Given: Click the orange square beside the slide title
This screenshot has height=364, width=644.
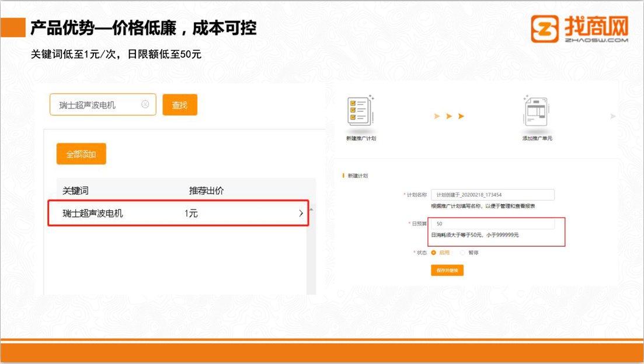Looking at the screenshot, I should [x=13, y=27].
